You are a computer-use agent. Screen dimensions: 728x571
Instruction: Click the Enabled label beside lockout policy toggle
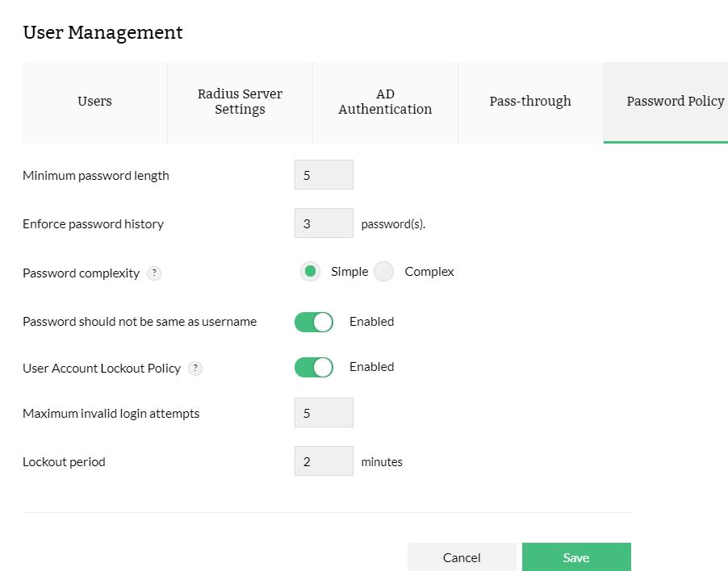click(371, 367)
